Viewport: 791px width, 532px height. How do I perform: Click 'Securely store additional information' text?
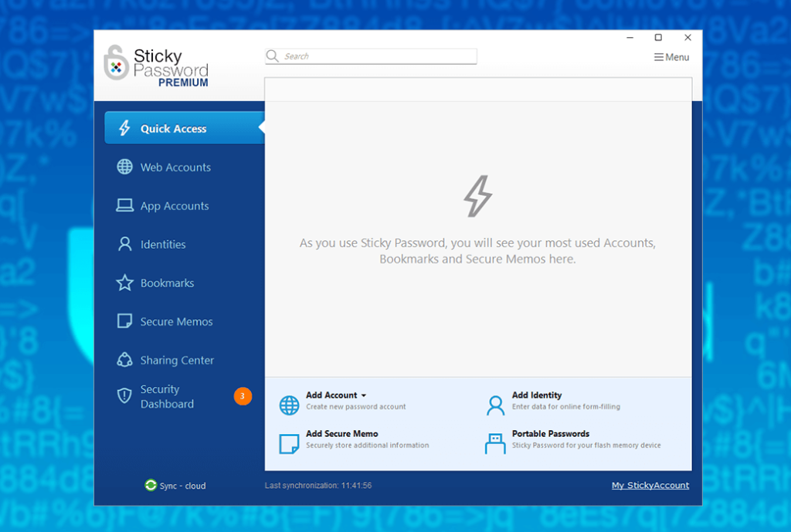click(367, 446)
